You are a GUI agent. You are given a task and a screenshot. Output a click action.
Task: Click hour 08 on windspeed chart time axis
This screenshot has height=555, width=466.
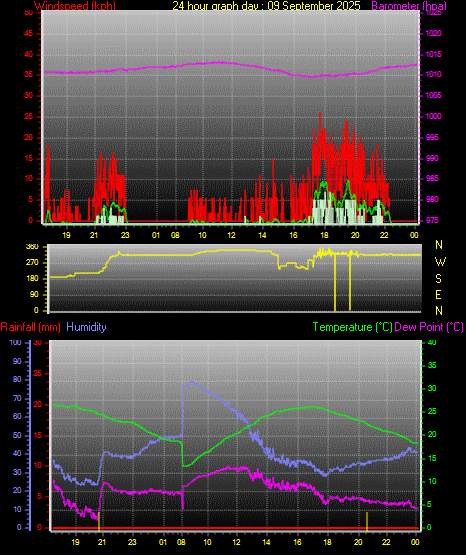175,235
